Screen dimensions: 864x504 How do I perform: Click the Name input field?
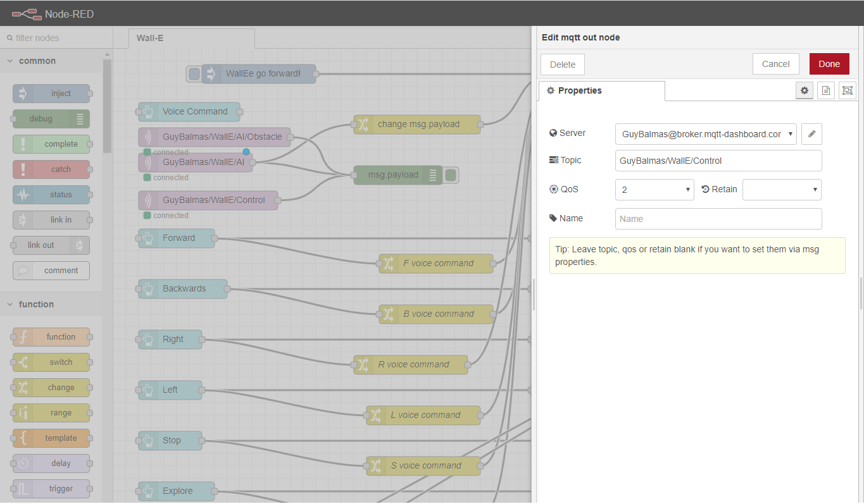[718, 219]
